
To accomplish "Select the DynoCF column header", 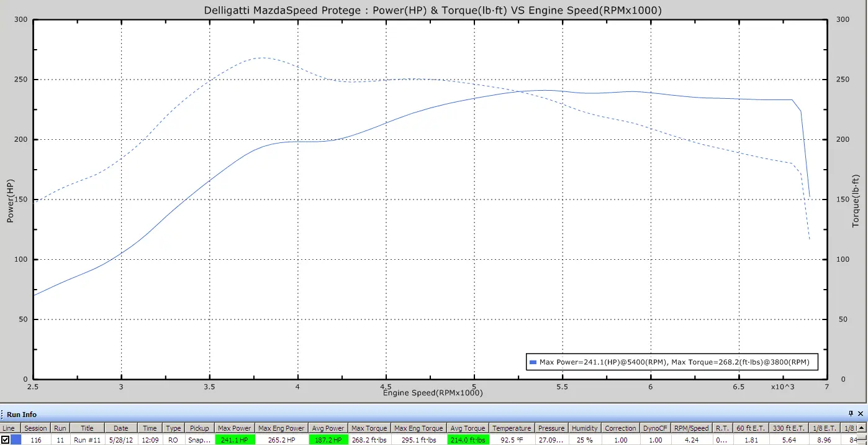I will pos(656,428).
